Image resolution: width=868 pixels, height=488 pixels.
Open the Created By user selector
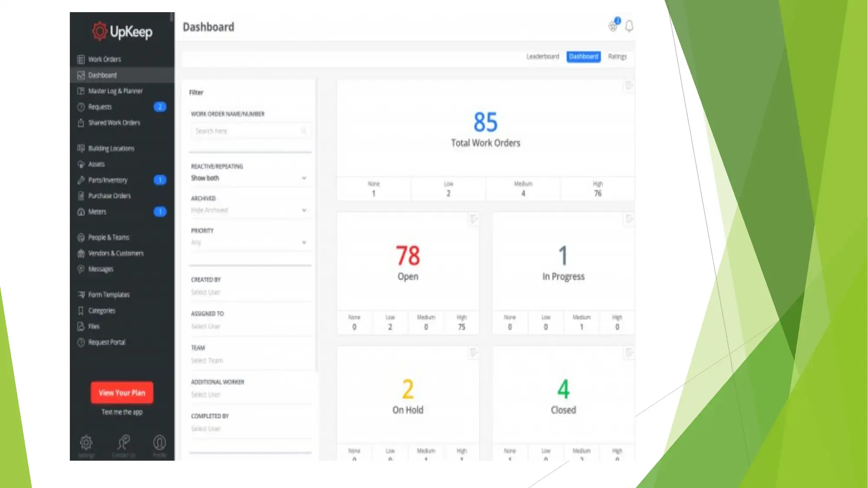click(250, 292)
